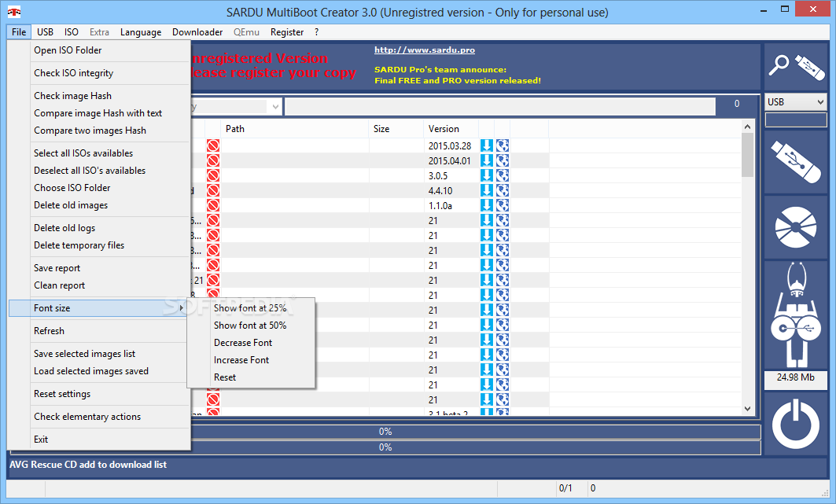This screenshot has height=504, width=836.
Task: Click the Path column header
Action: tap(294, 129)
